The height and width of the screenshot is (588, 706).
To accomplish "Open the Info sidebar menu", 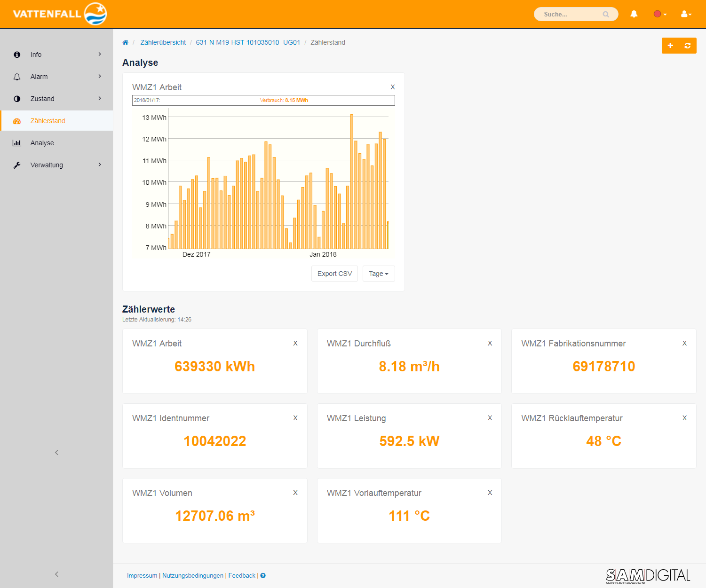I will [x=56, y=55].
